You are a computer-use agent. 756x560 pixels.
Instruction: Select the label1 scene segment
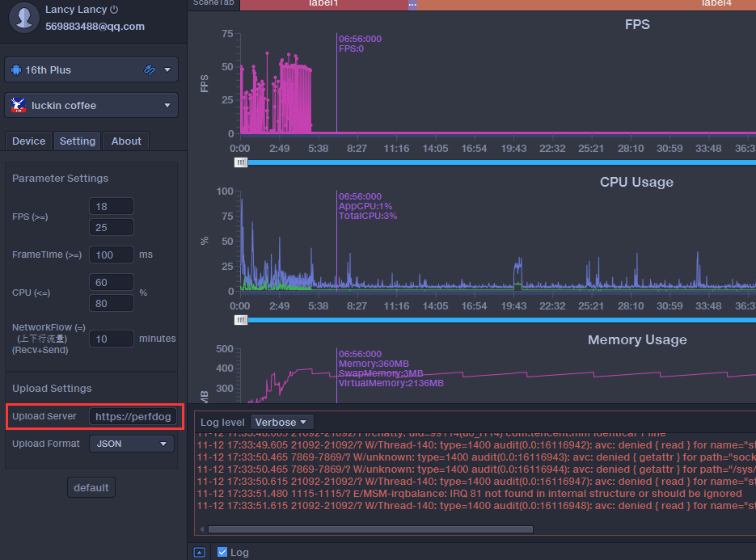point(323,4)
